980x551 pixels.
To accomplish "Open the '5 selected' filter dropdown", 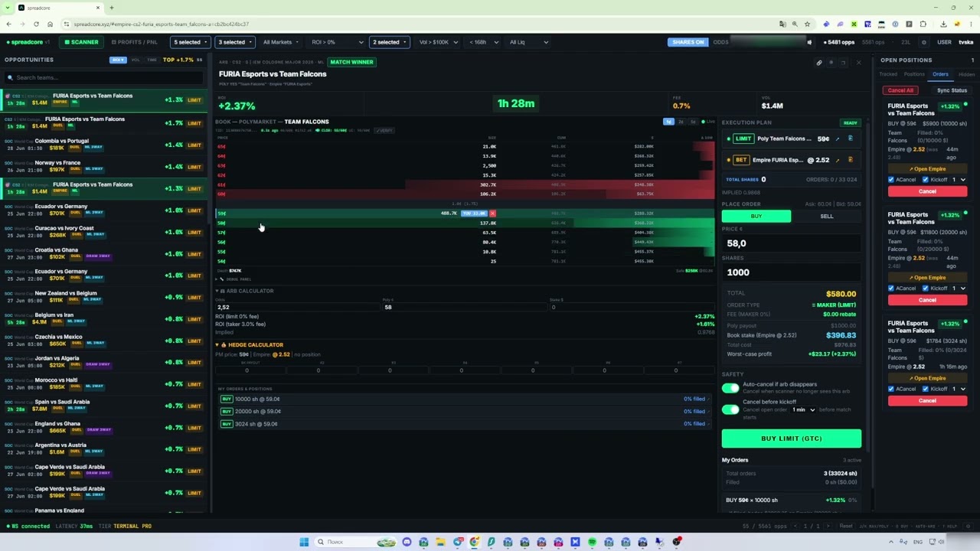I will (x=191, y=42).
